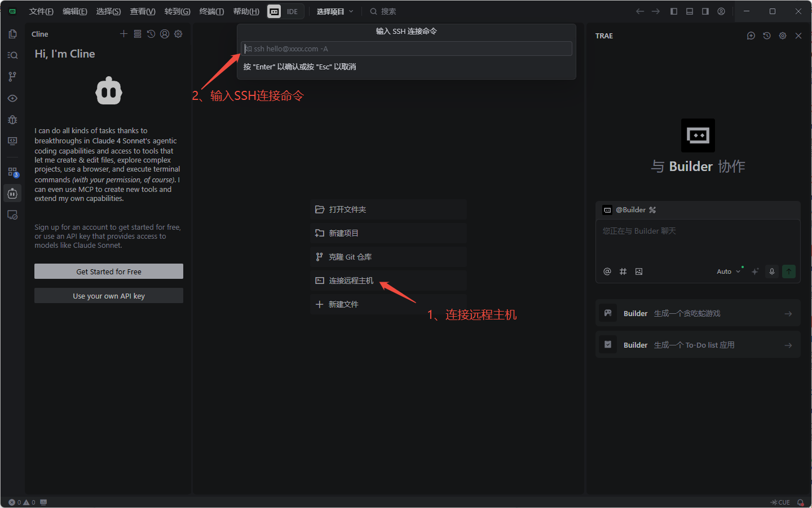Open the Source Control view
Viewport: 812px width, 508px height.
tap(12, 77)
